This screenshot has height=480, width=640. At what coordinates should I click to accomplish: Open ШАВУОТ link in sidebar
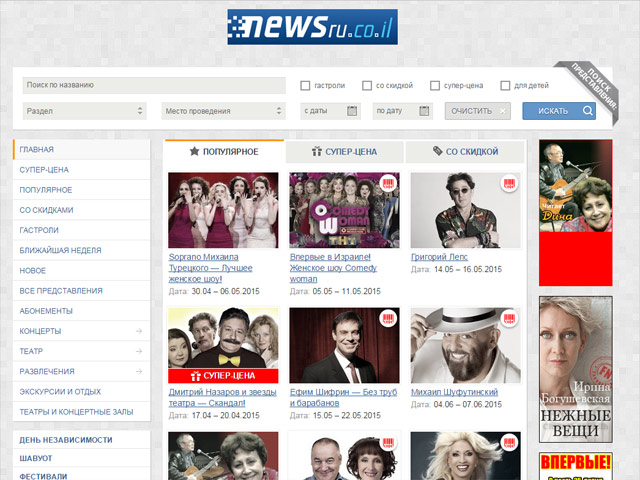36,458
